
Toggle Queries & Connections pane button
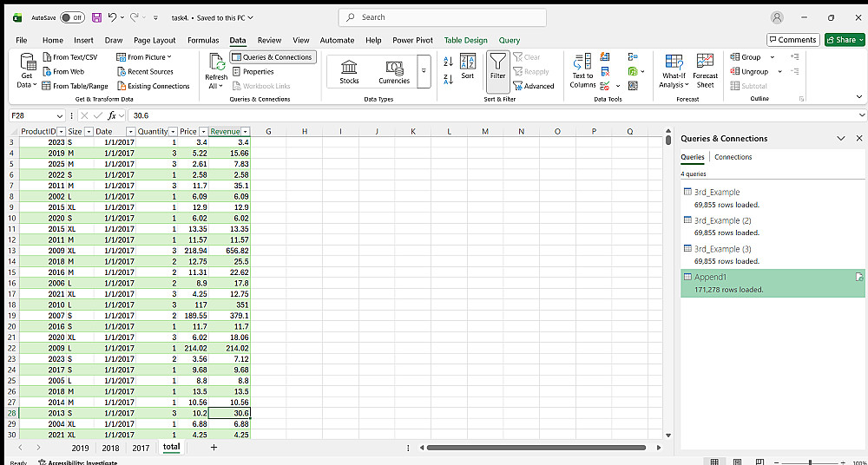pyautogui.click(x=273, y=57)
